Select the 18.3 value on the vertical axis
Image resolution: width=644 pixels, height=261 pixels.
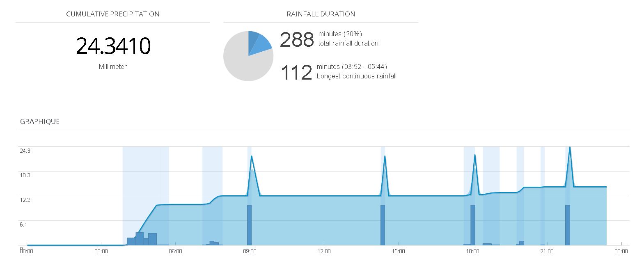(x=25, y=175)
